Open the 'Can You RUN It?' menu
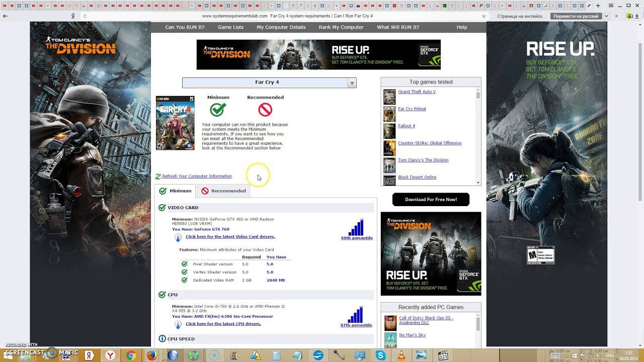644x362 pixels. [185, 27]
